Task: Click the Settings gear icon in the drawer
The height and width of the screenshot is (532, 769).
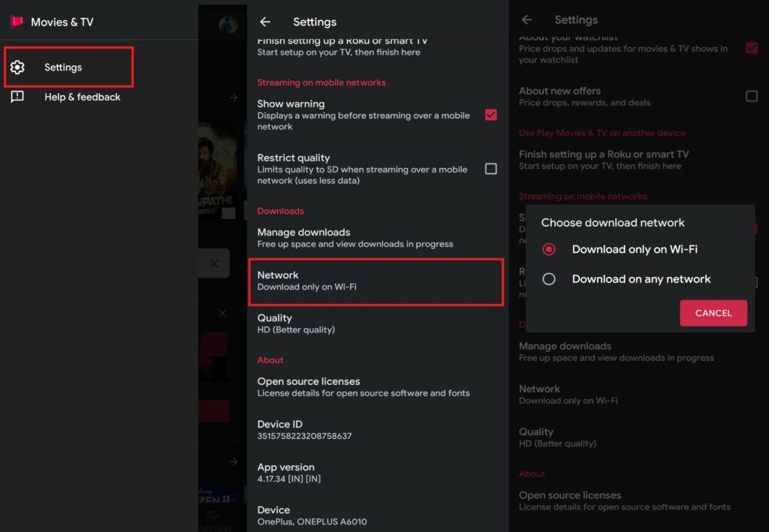Action: point(17,67)
